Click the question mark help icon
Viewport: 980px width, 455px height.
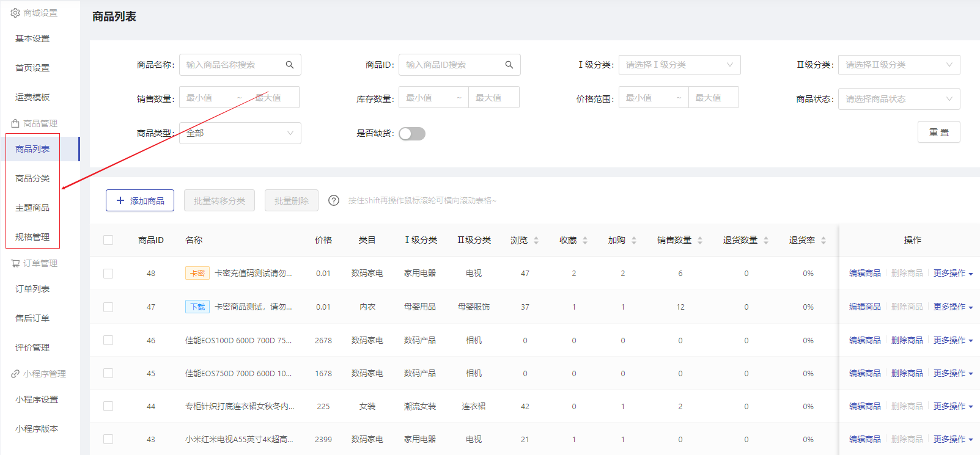[x=334, y=200]
